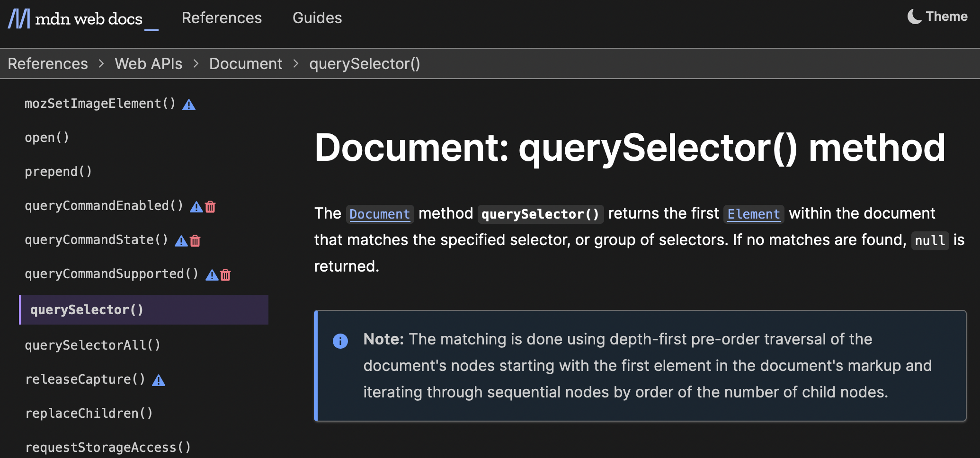Click the highlighted querySelector() sidebar item

click(x=87, y=310)
